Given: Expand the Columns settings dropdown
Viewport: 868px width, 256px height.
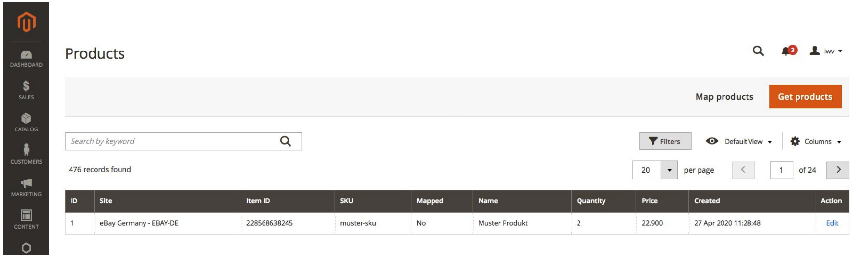Looking at the screenshot, I should pos(816,142).
